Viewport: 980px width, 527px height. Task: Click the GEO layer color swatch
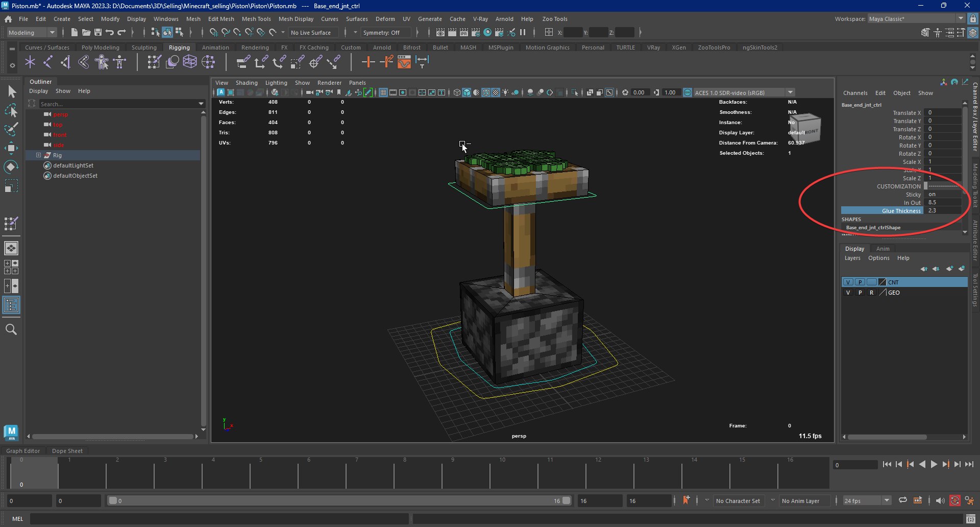point(883,293)
